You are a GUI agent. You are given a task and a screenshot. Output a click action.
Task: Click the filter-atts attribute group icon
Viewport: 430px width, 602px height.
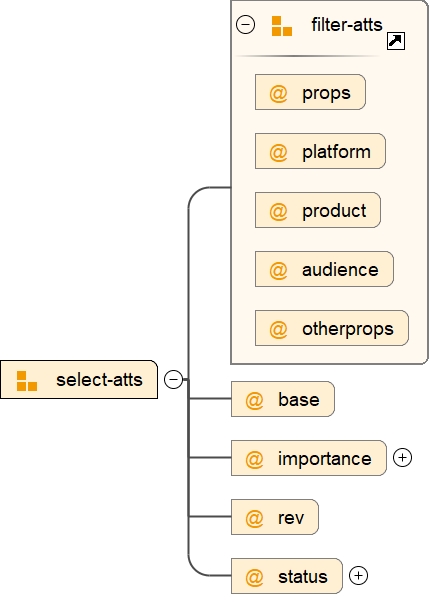click(282, 26)
